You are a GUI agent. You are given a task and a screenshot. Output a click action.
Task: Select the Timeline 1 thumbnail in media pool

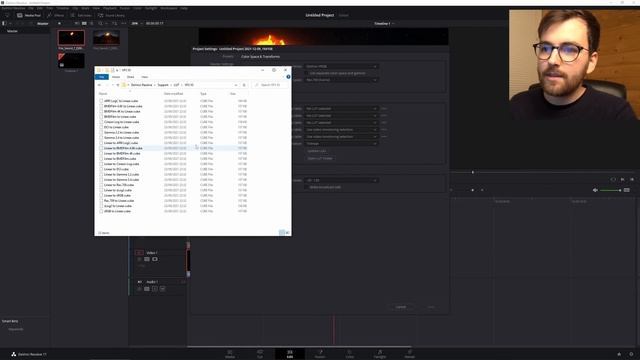pos(71,60)
